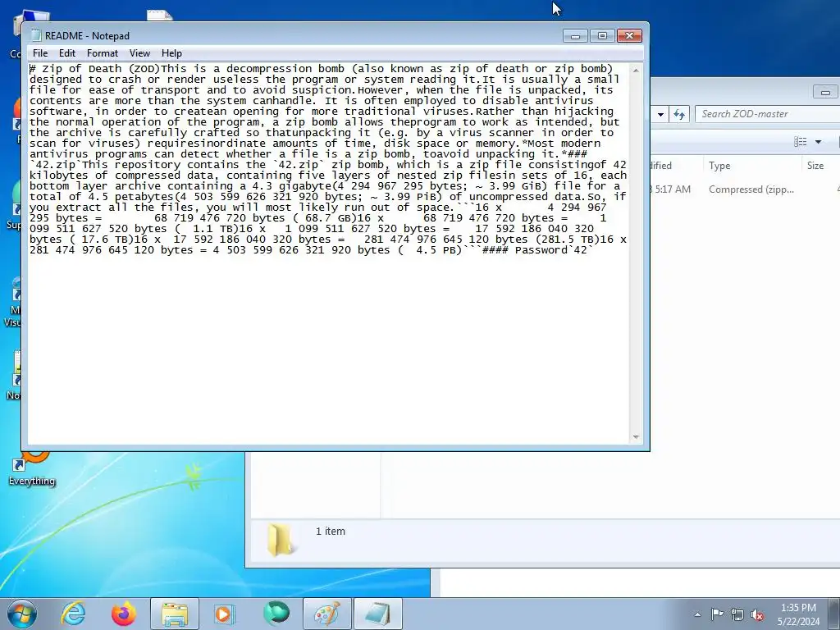Click the '1 item' label in Explorer details pane
840x630 pixels.
(330, 532)
